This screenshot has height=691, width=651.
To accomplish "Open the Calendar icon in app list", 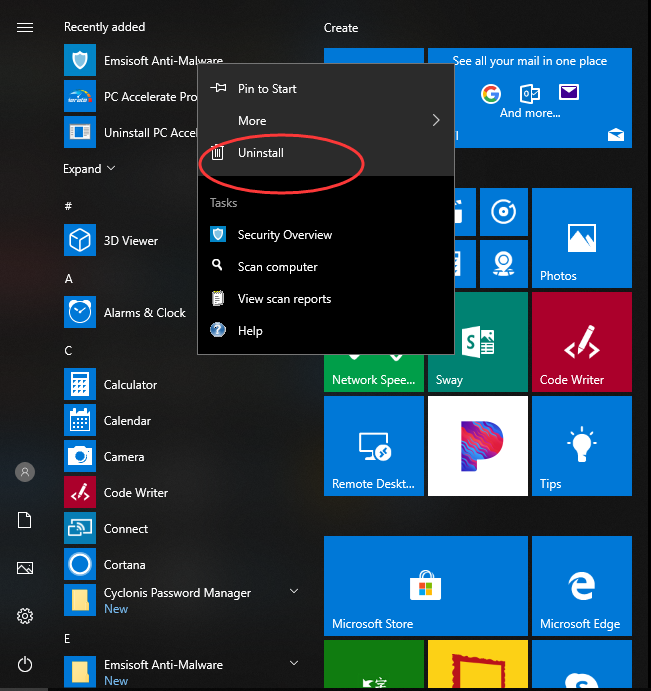I will click(80, 420).
